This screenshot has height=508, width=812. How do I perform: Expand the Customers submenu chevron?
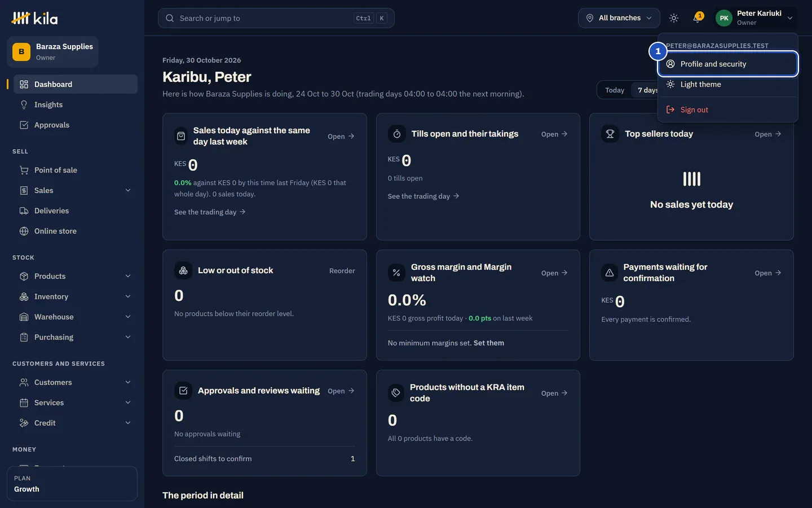[x=128, y=382]
